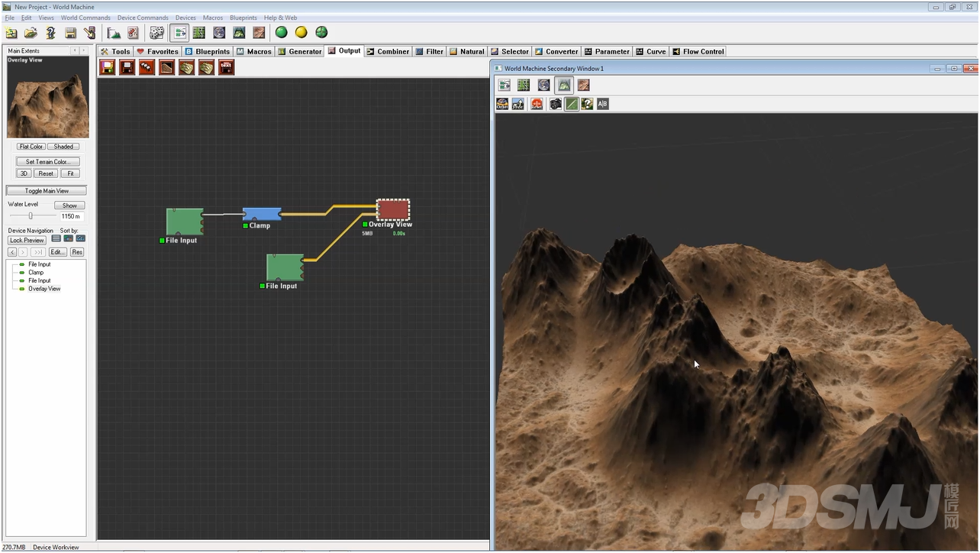Add the Overlay View output device icon

point(166,67)
